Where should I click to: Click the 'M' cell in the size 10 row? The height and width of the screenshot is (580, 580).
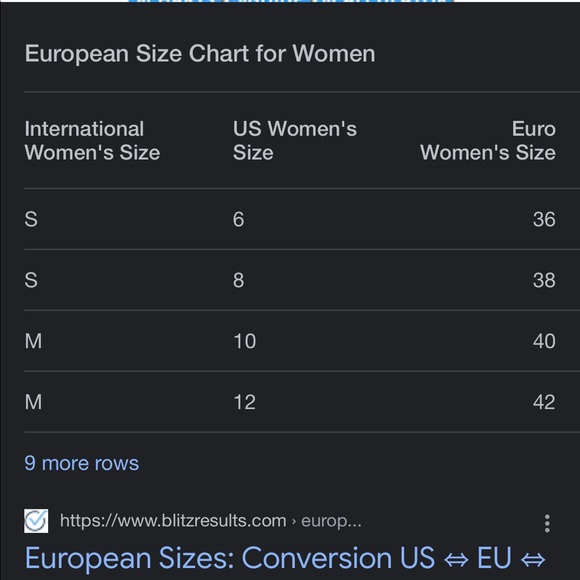(33, 341)
